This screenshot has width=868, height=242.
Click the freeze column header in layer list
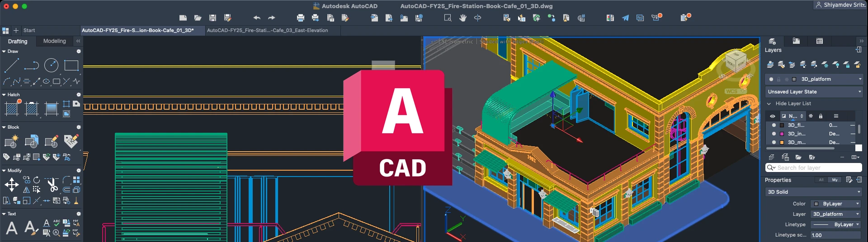click(811, 116)
